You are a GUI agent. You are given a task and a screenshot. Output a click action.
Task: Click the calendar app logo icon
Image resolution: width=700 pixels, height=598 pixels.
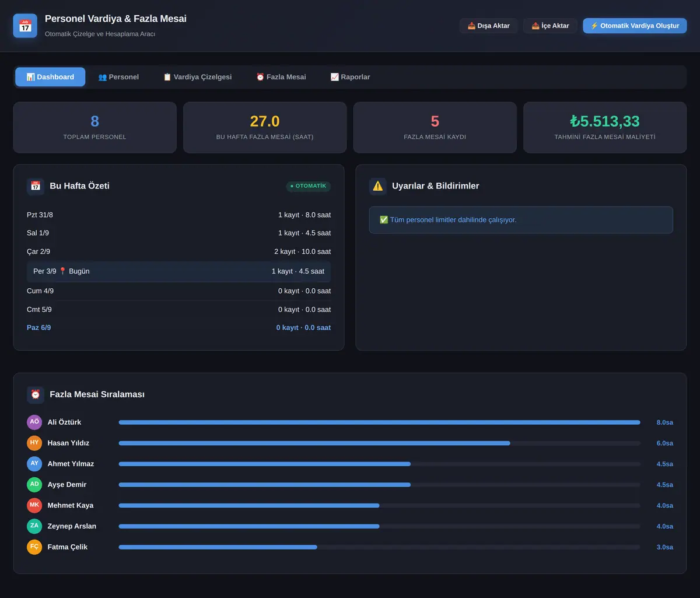coord(25,26)
